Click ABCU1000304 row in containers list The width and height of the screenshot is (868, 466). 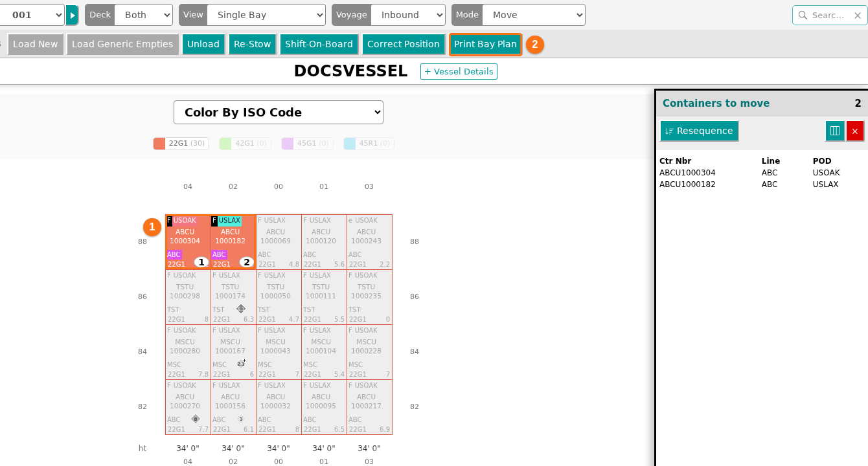(761, 173)
